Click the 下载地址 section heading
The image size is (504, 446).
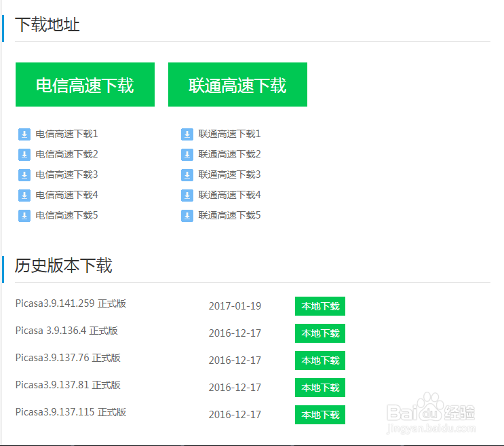[x=47, y=24]
